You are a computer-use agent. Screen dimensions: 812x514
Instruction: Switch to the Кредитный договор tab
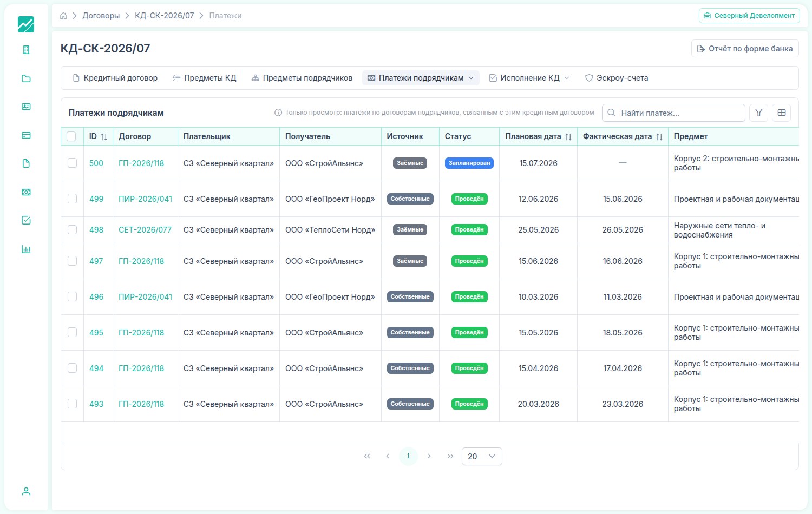tap(115, 78)
